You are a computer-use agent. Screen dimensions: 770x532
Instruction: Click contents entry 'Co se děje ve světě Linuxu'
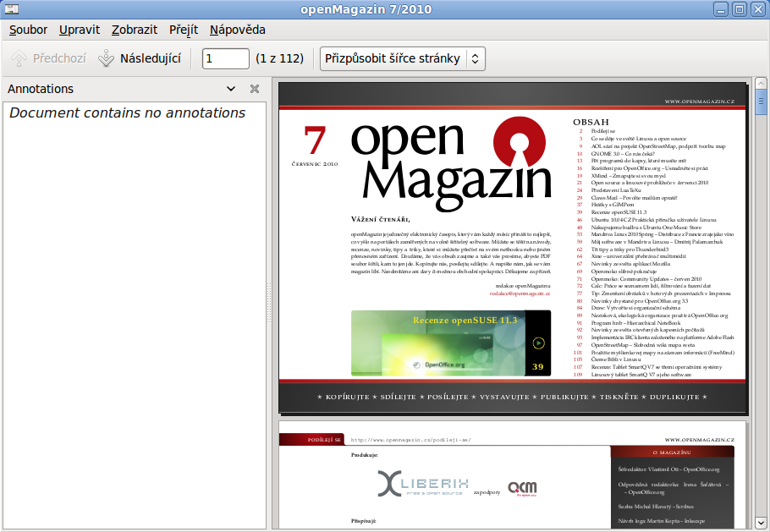click(x=639, y=139)
